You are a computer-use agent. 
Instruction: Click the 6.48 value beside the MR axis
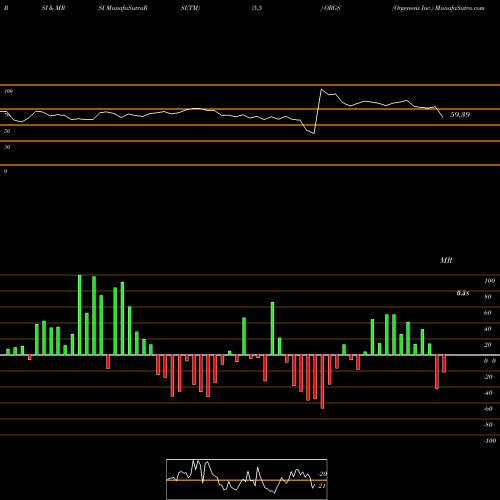coord(463,293)
